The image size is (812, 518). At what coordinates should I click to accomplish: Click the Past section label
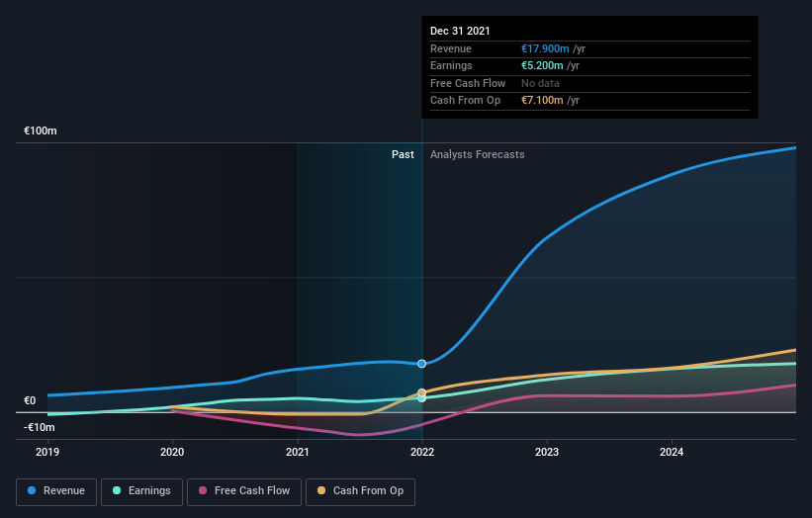coord(403,155)
